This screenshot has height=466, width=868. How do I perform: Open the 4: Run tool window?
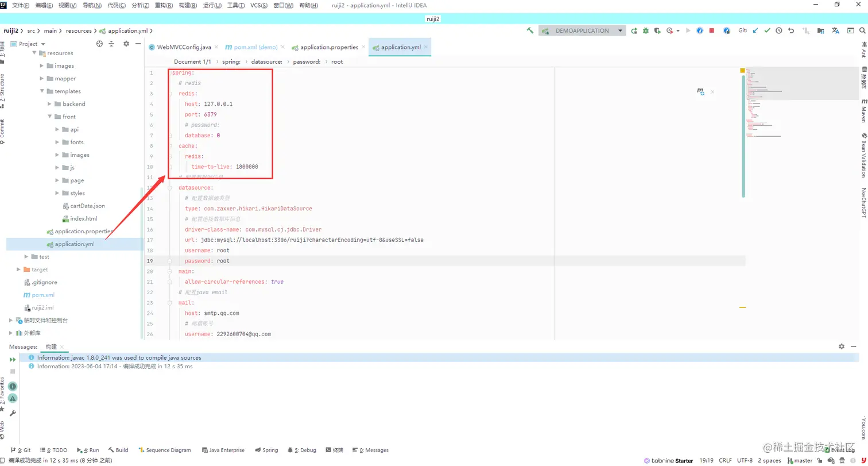pos(88,450)
